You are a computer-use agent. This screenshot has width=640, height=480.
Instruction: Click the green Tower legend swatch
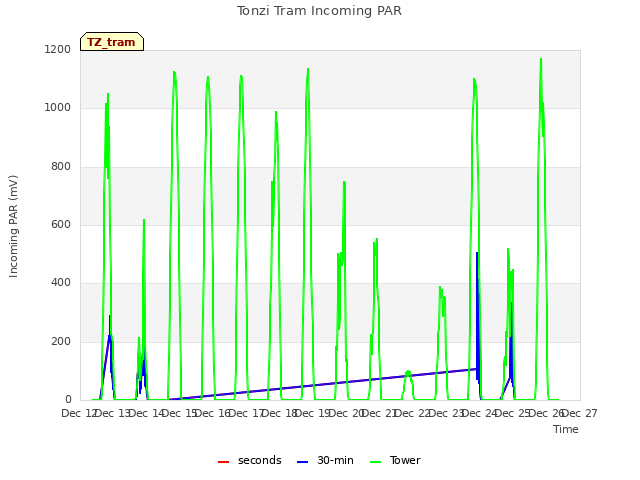pos(375,462)
